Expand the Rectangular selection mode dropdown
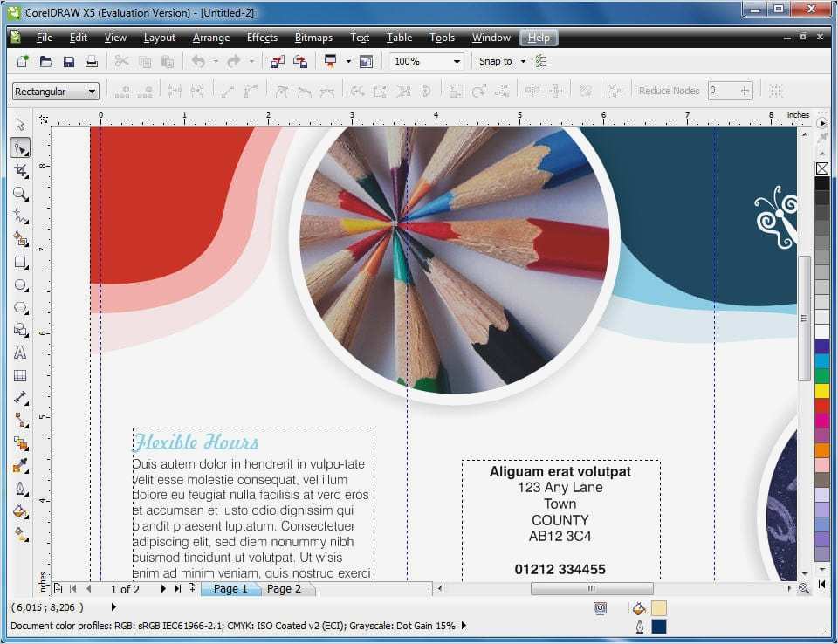This screenshot has width=838, height=644. pyautogui.click(x=56, y=92)
